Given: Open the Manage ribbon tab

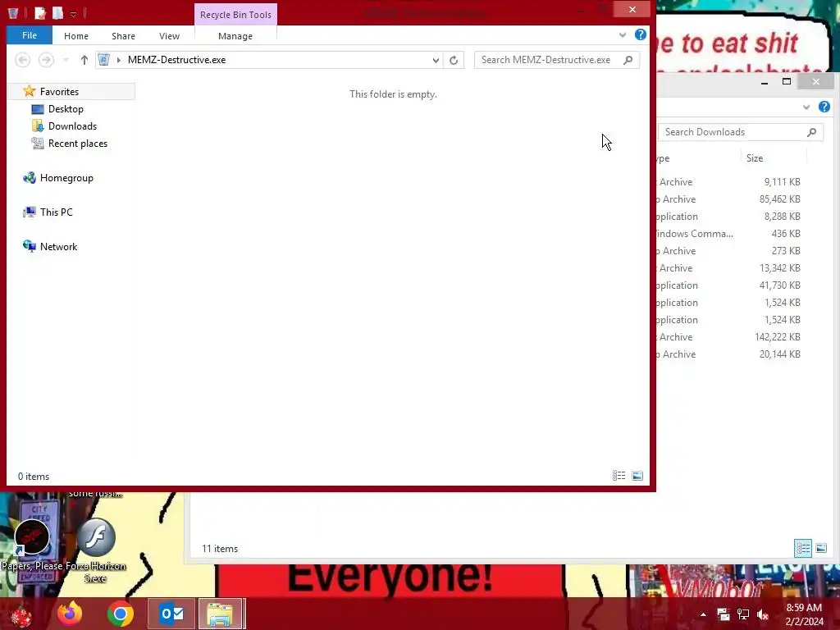Looking at the screenshot, I should (x=235, y=36).
